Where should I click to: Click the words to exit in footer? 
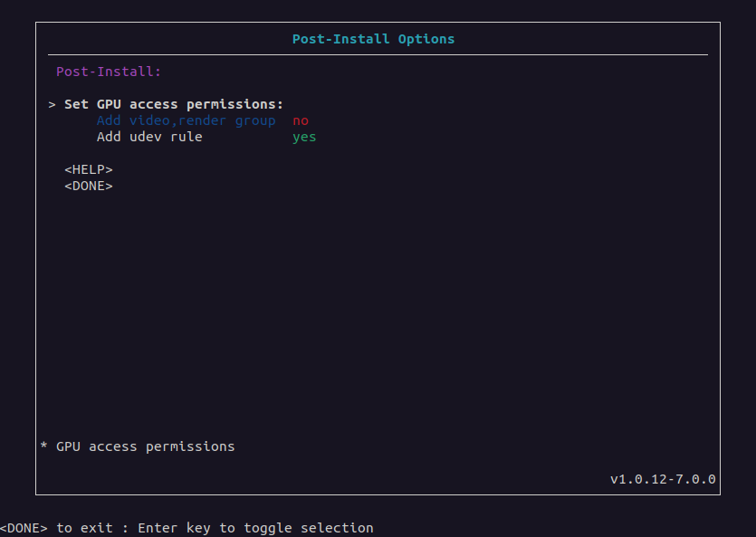click(x=85, y=528)
